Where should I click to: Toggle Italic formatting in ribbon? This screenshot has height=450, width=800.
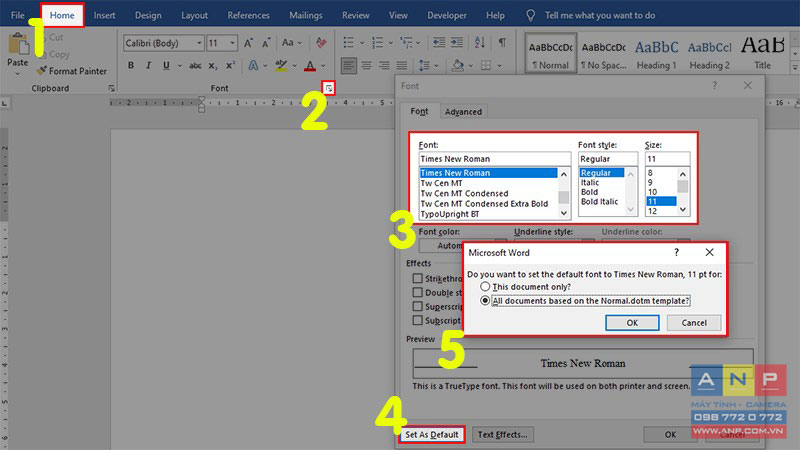tap(148, 65)
